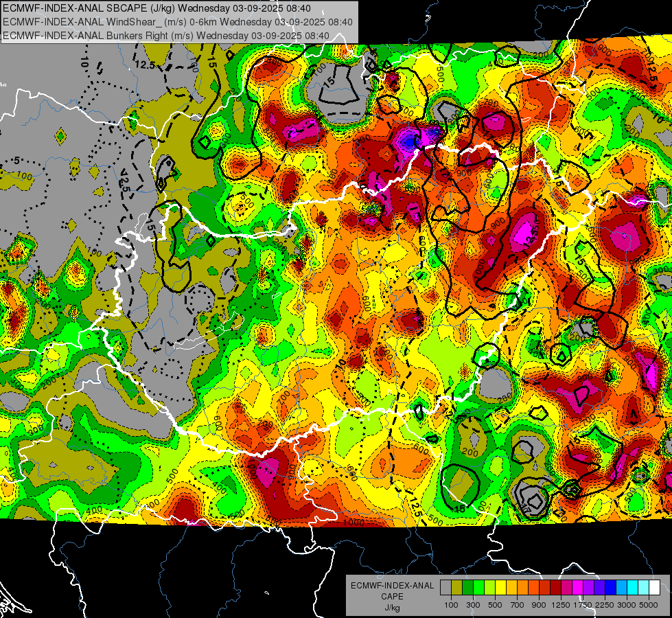672x618 pixels.
Task: Click the pinkish magenta swatch after 1250
Action: pyautogui.click(x=566, y=588)
